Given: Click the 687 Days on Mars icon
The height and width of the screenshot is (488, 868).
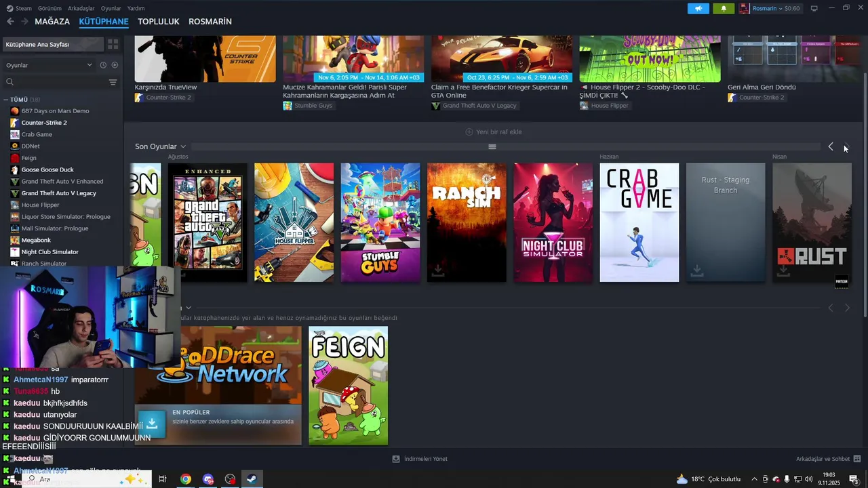Looking at the screenshot, I should click(x=15, y=111).
